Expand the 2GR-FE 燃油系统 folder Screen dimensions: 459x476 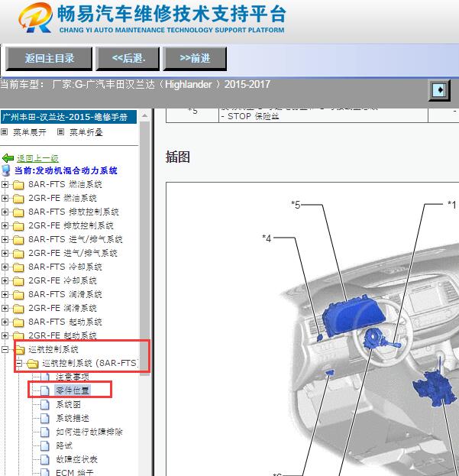pos(5,198)
